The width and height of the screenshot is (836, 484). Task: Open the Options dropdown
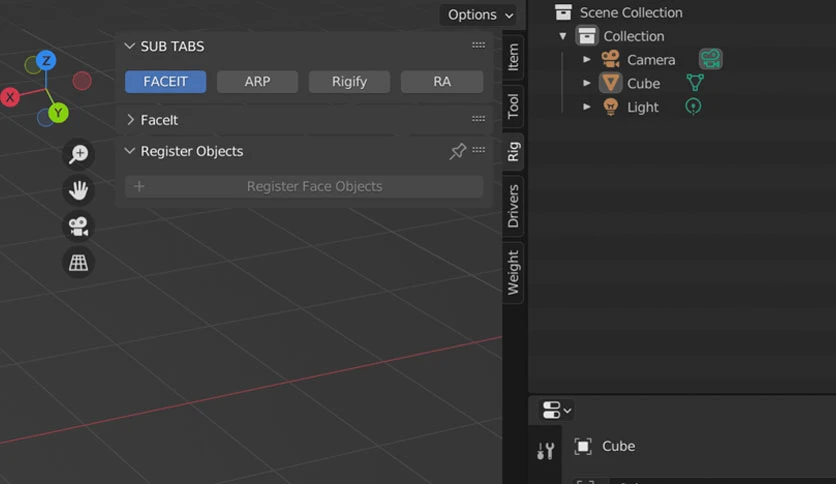[x=480, y=14]
